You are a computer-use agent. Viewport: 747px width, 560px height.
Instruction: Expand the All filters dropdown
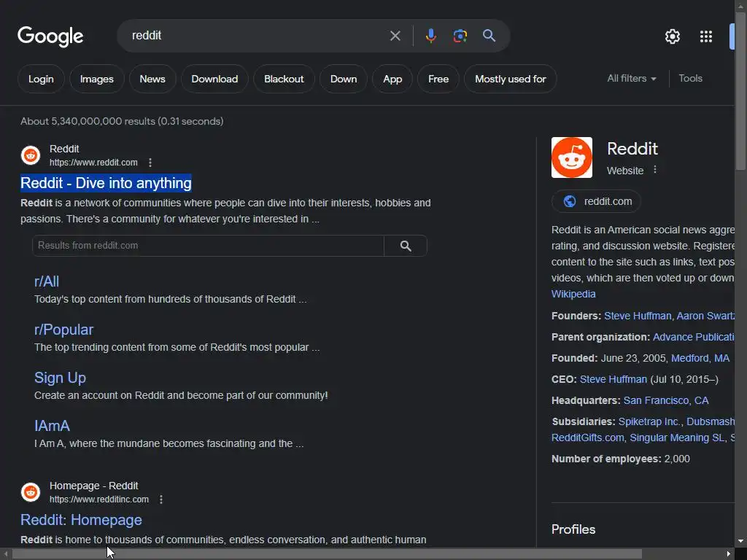click(x=632, y=78)
